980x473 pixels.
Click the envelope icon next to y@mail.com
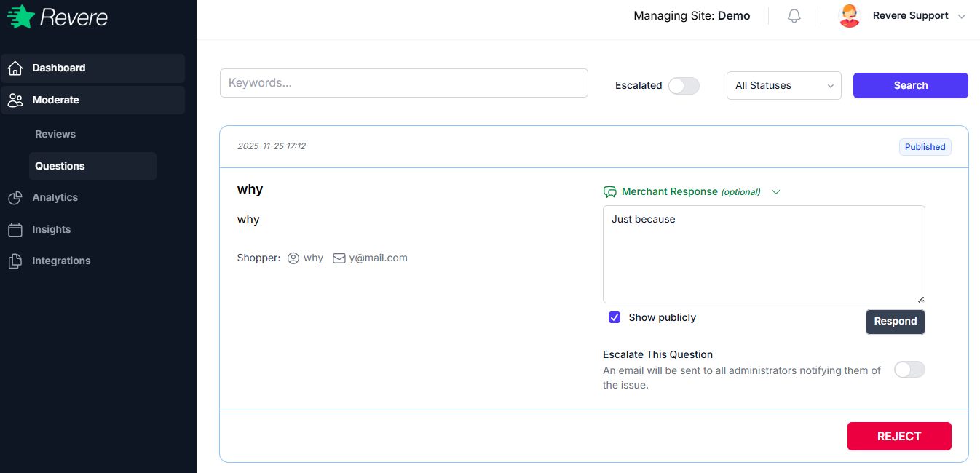tap(339, 258)
